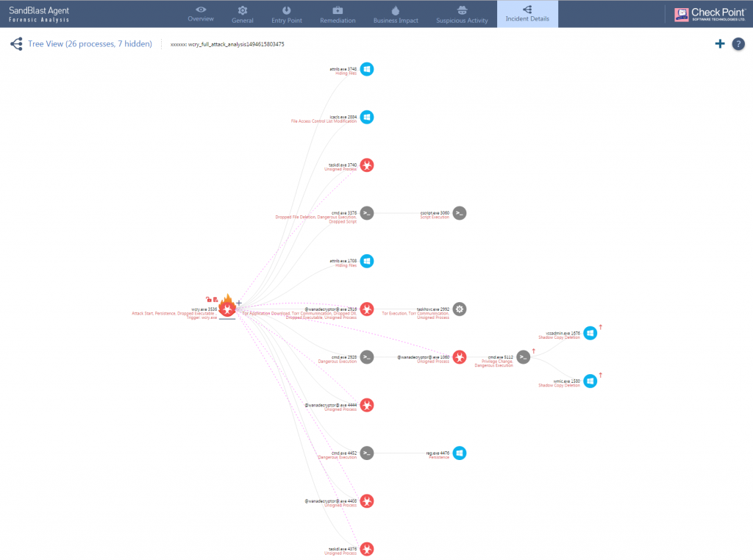Select the cmd.exe 3112 command prompt node
Screen dimensions: 753x560
pos(524,357)
